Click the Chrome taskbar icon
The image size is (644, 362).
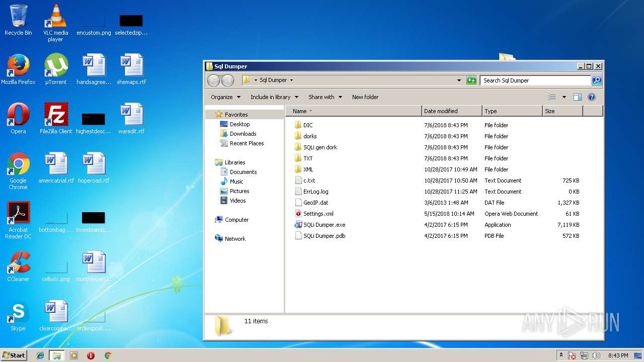click(108, 355)
